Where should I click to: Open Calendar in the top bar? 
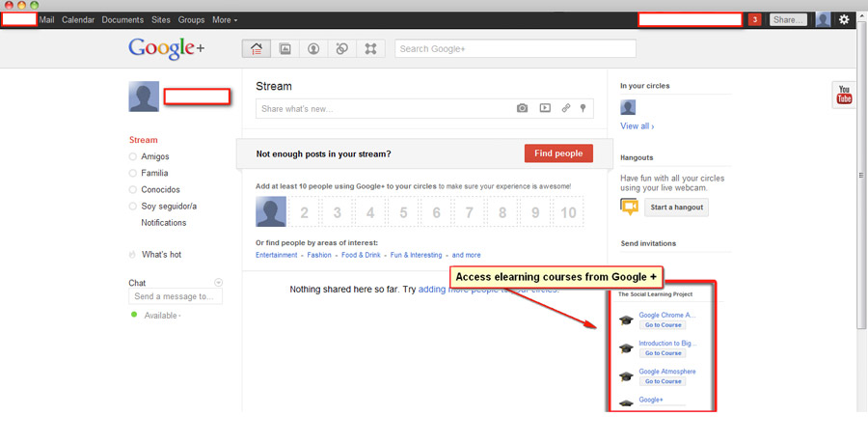78,20
